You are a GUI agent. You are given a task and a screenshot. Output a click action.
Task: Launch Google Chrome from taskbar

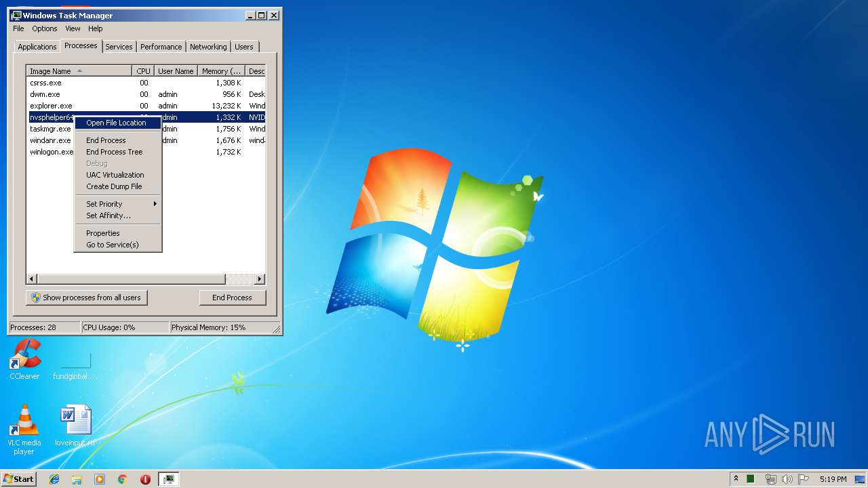(122, 479)
